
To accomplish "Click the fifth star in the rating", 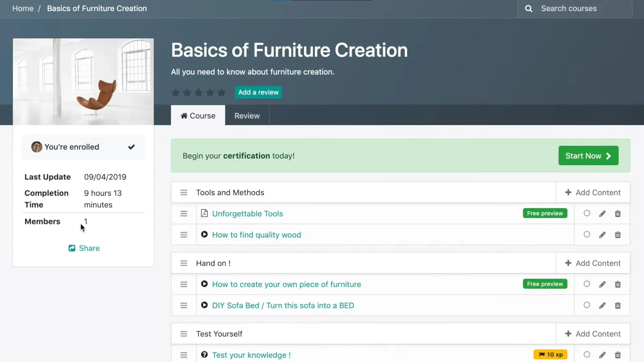I will point(221,93).
